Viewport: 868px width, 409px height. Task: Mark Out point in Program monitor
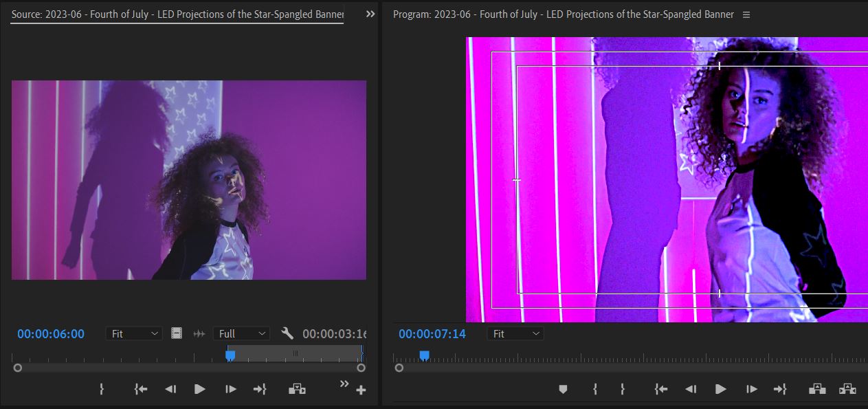point(623,389)
